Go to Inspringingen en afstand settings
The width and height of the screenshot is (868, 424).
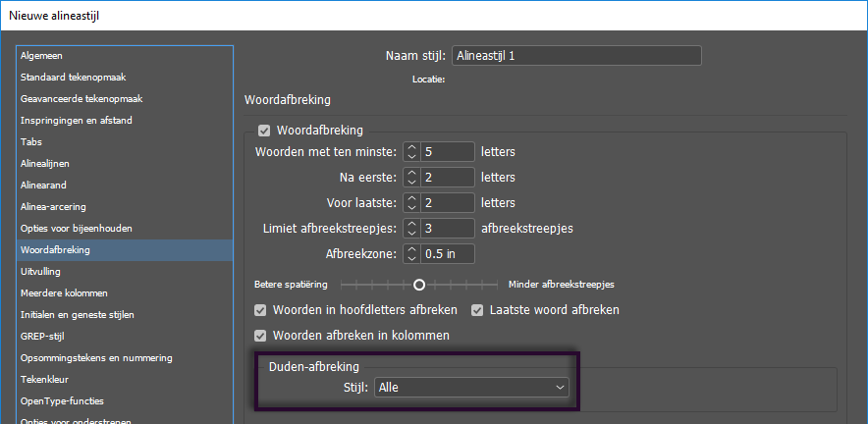(77, 121)
